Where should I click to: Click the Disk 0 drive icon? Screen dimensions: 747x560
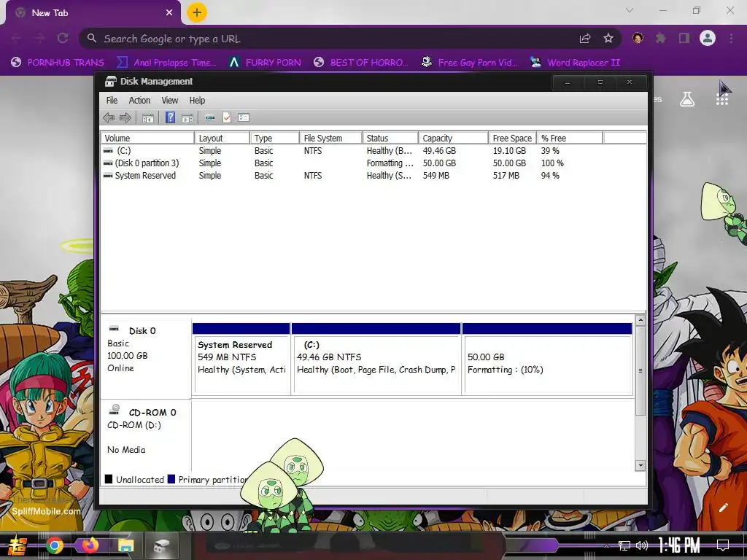114,329
